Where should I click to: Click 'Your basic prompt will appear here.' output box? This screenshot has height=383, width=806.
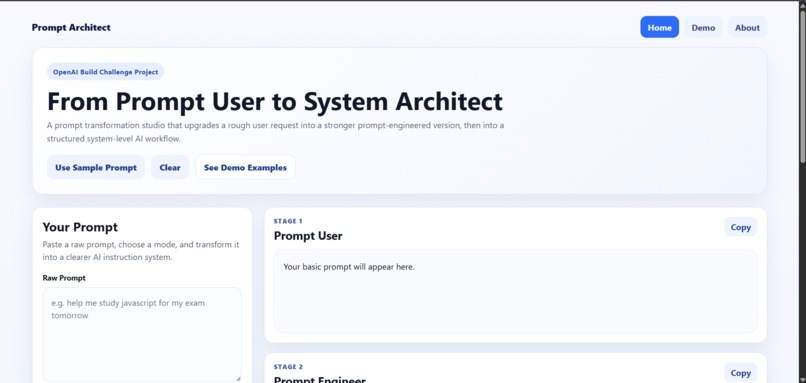pos(515,291)
